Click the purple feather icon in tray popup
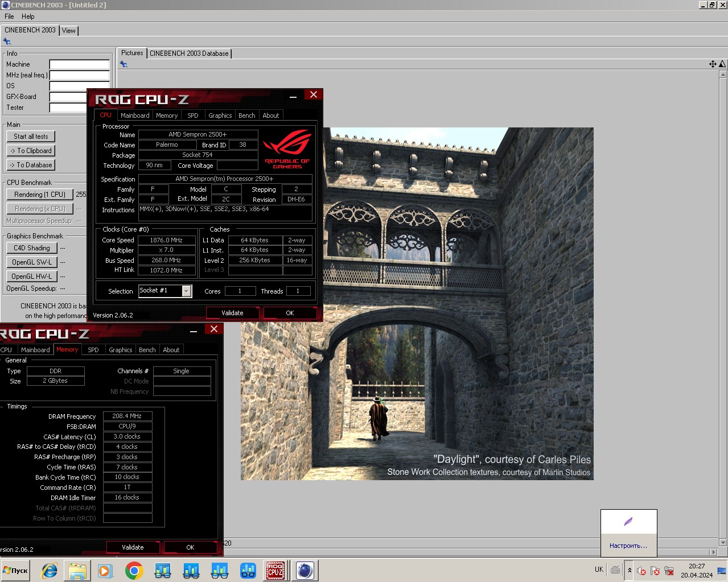 (628, 522)
